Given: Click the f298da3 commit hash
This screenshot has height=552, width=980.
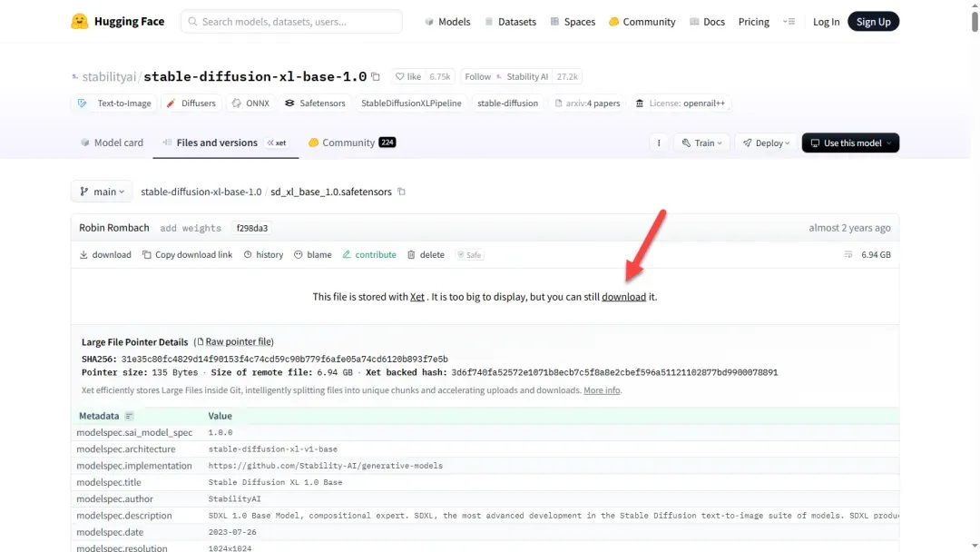Looking at the screenshot, I should [x=252, y=228].
